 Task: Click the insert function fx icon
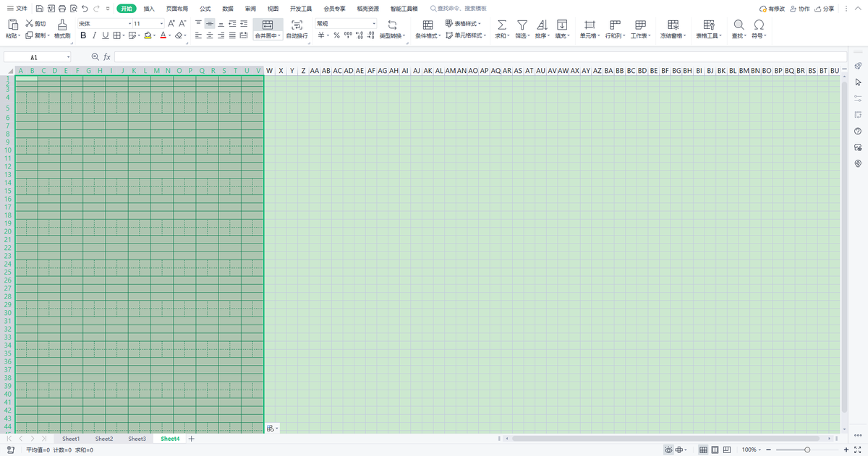(107, 56)
